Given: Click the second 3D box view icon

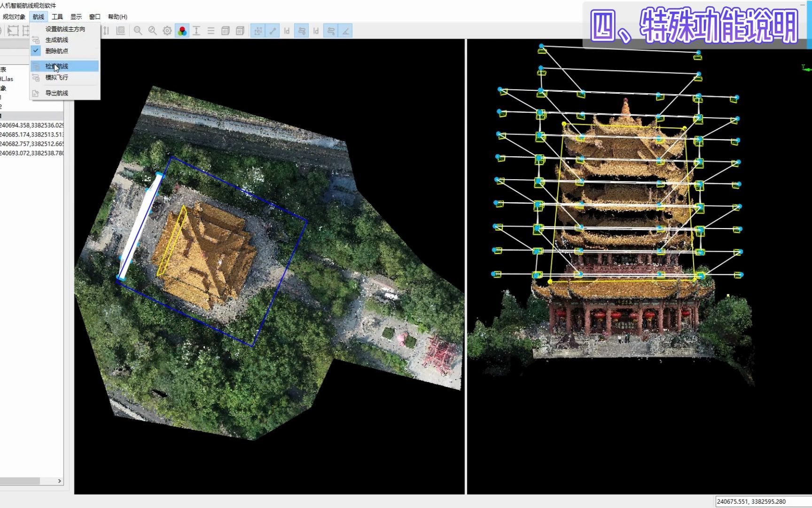Looking at the screenshot, I should pos(240,31).
